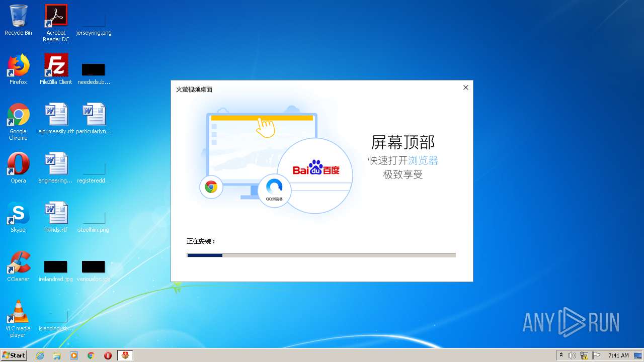The height and width of the screenshot is (362, 644).
Task: Click the installation progress bar
Action: coord(321,255)
